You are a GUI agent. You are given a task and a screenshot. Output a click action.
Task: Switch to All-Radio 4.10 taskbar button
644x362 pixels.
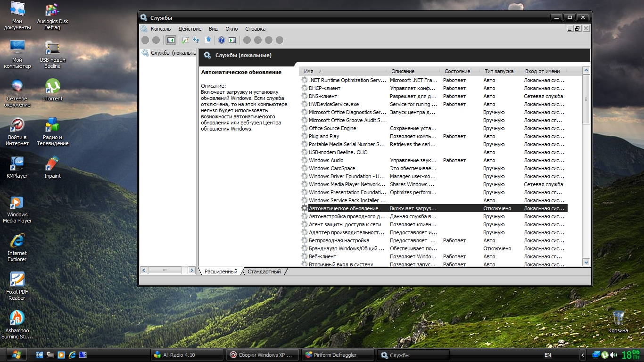pos(187,355)
